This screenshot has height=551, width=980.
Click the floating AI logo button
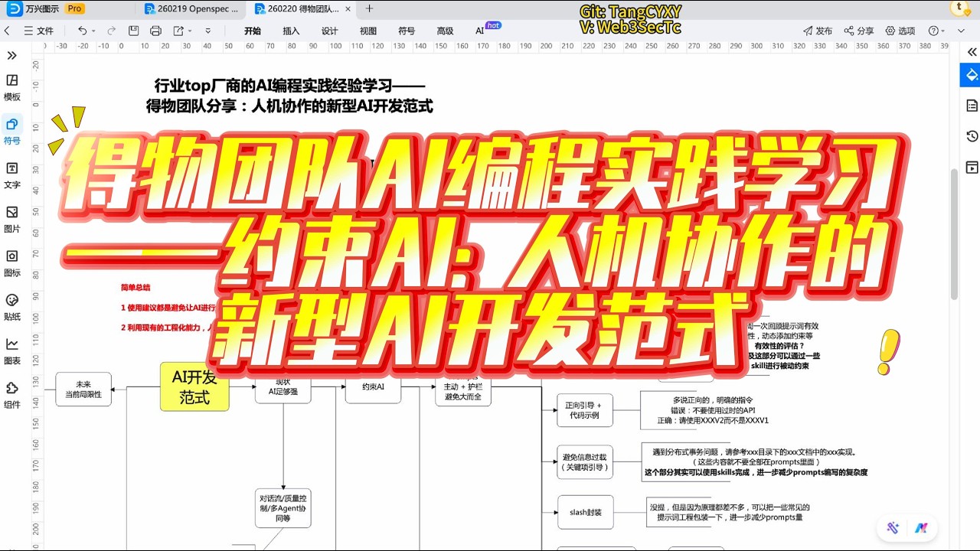(x=921, y=528)
